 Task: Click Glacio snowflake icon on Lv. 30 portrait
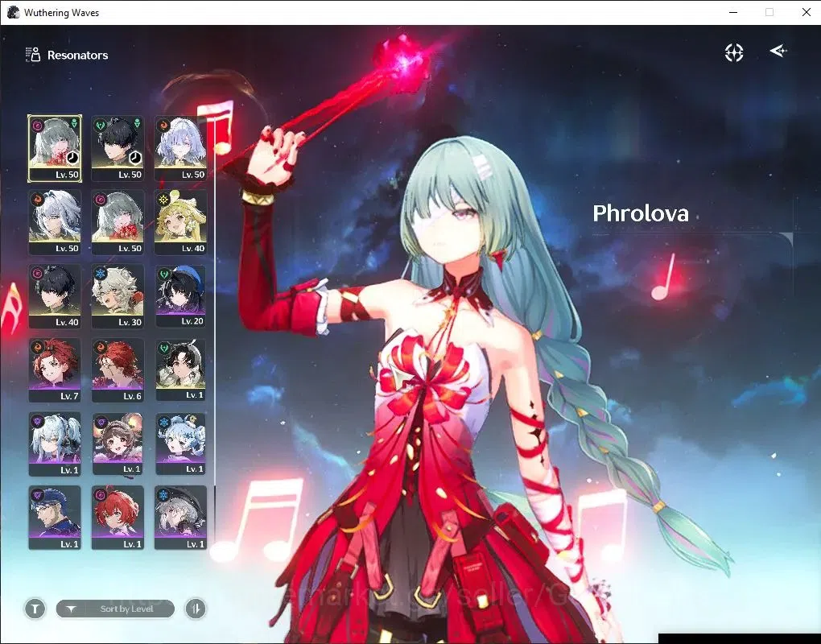(x=101, y=274)
